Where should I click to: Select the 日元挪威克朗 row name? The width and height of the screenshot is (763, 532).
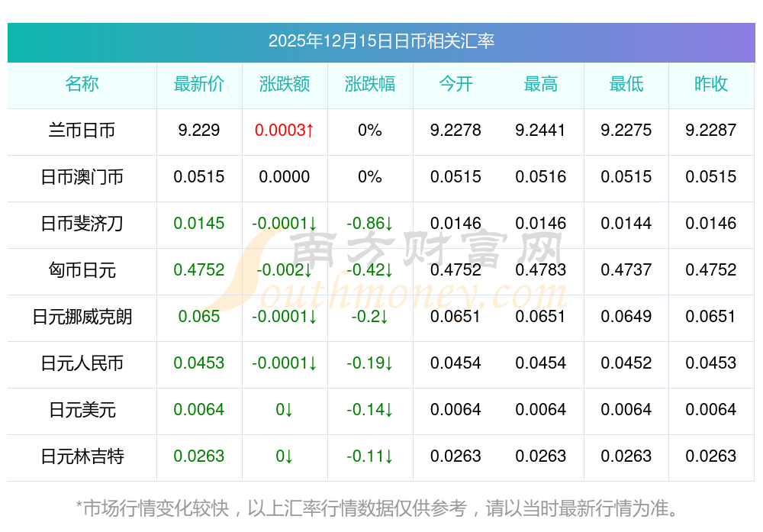[82, 317]
